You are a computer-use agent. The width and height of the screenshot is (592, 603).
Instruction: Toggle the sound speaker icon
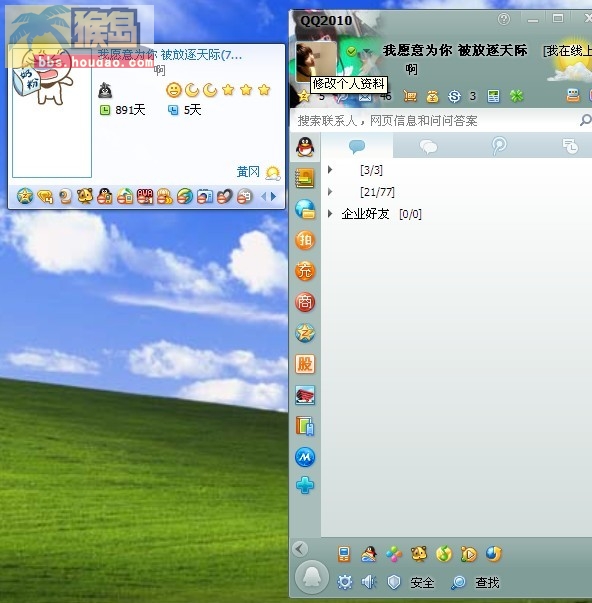pos(369,582)
